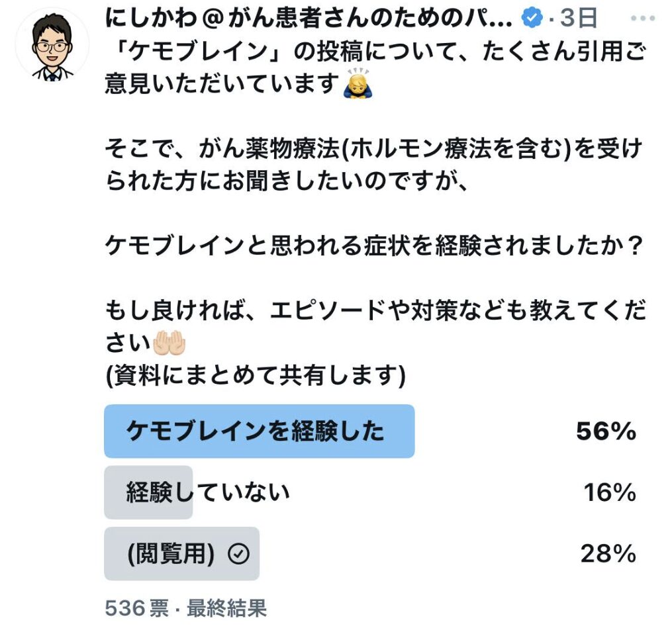672x632 pixels.
Task: Click the 最終結果 final results label
Action: [x=226, y=608]
